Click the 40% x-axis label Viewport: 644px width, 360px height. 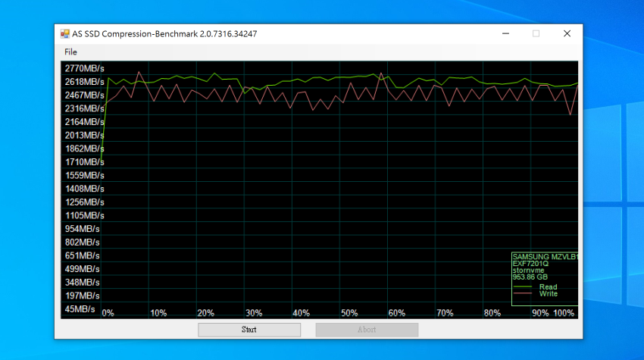pyautogui.click(x=301, y=313)
